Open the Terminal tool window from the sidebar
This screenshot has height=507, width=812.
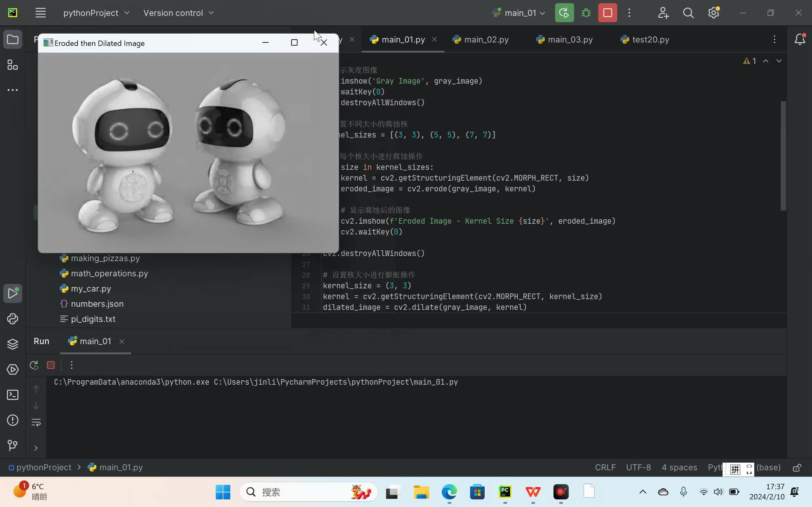point(12,395)
